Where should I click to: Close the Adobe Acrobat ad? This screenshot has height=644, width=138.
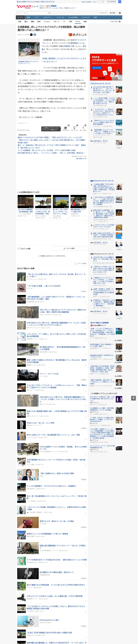[x=121, y=55]
